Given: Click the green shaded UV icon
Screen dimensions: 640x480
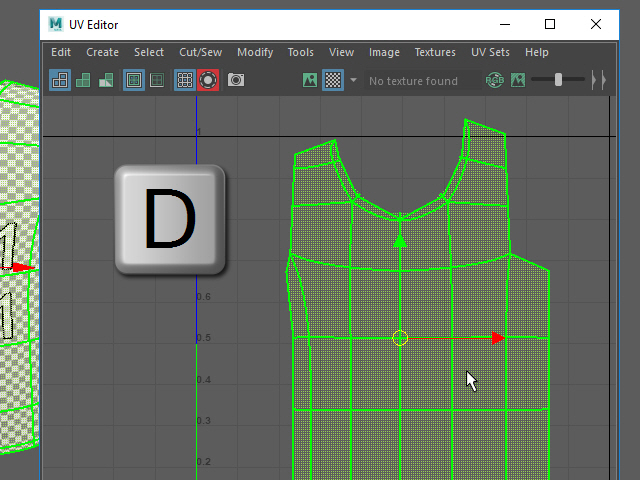Looking at the screenshot, I should pos(84,80).
